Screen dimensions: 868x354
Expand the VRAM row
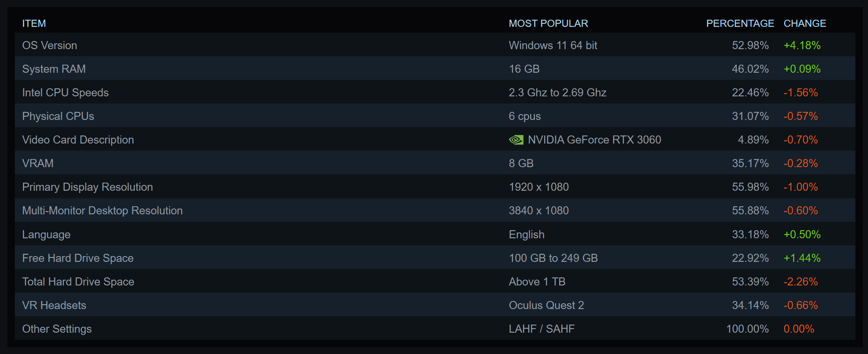pos(38,163)
